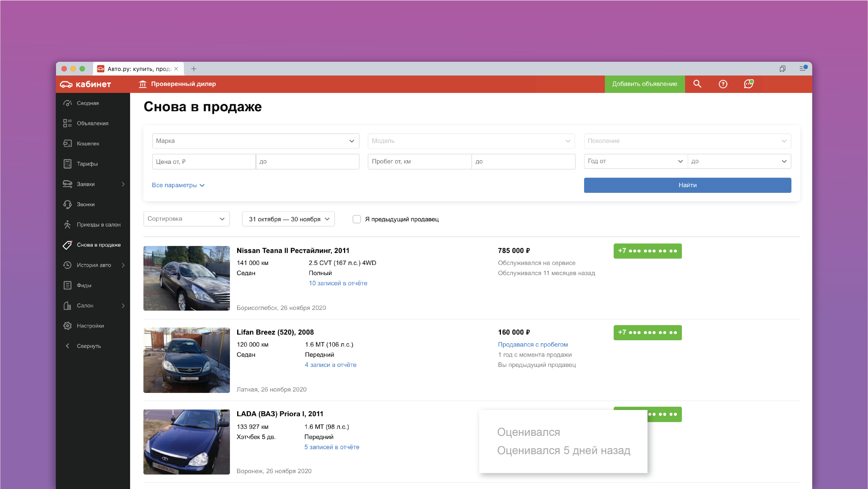Click the Пробег от, км field
This screenshot has height=489, width=868.
419,162
